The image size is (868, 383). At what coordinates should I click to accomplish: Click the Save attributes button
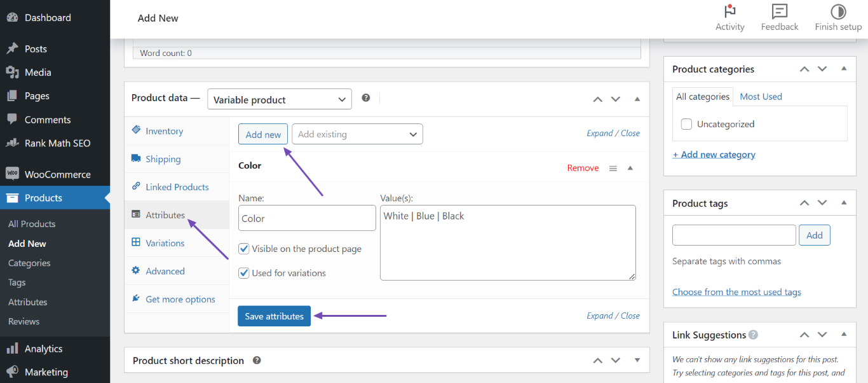[x=274, y=316]
